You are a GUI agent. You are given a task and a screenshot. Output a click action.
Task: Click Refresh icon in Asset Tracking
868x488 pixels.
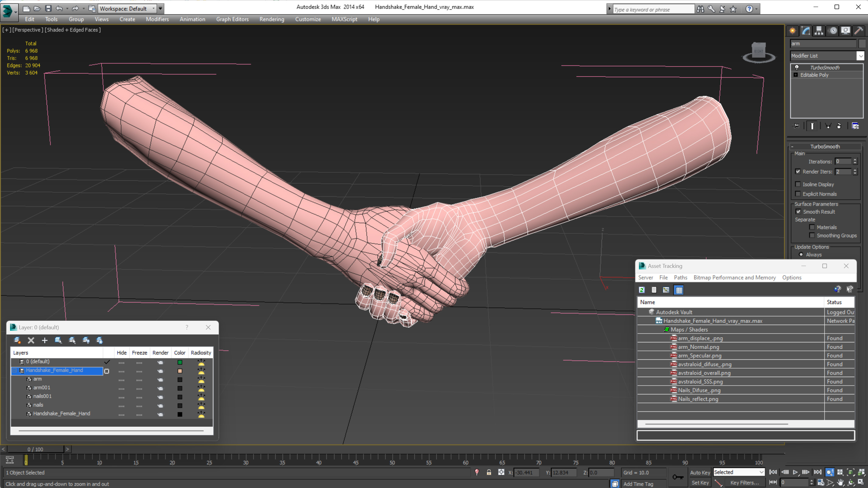(642, 290)
